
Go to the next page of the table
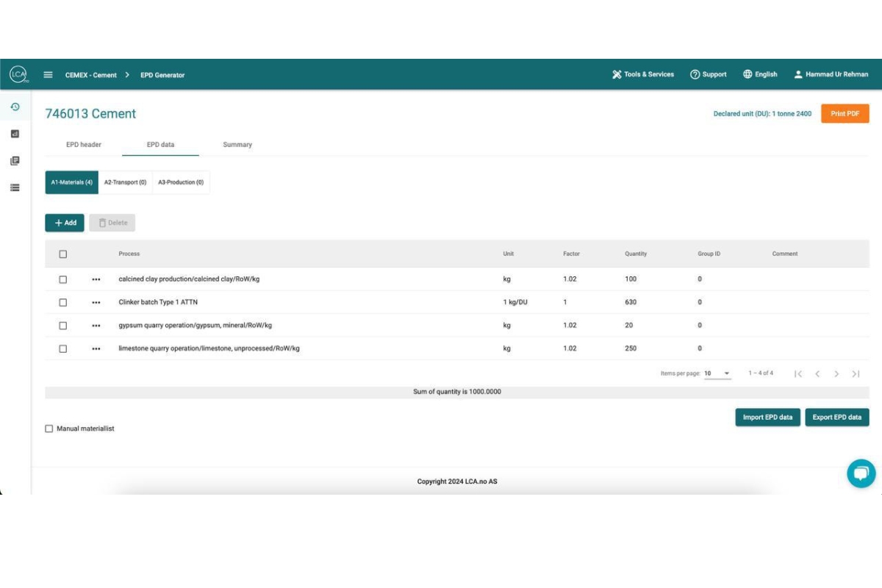pyautogui.click(x=836, y=373)
